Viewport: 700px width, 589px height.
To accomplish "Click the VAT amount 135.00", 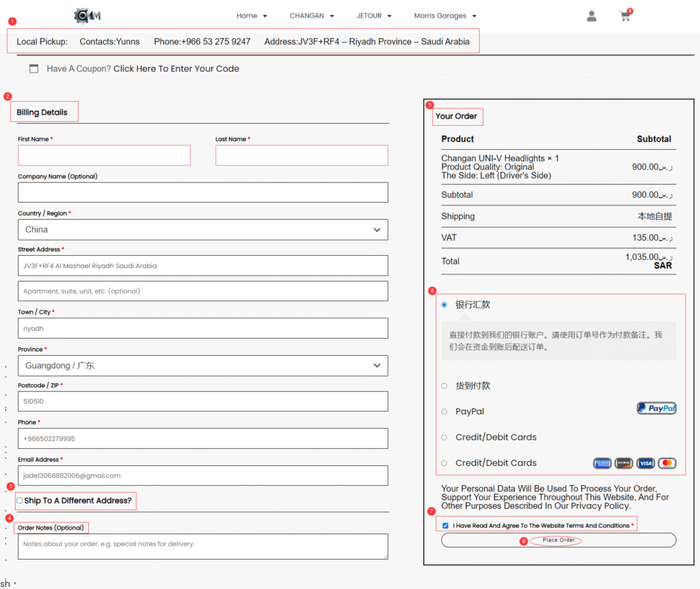I will pos(652,238).
